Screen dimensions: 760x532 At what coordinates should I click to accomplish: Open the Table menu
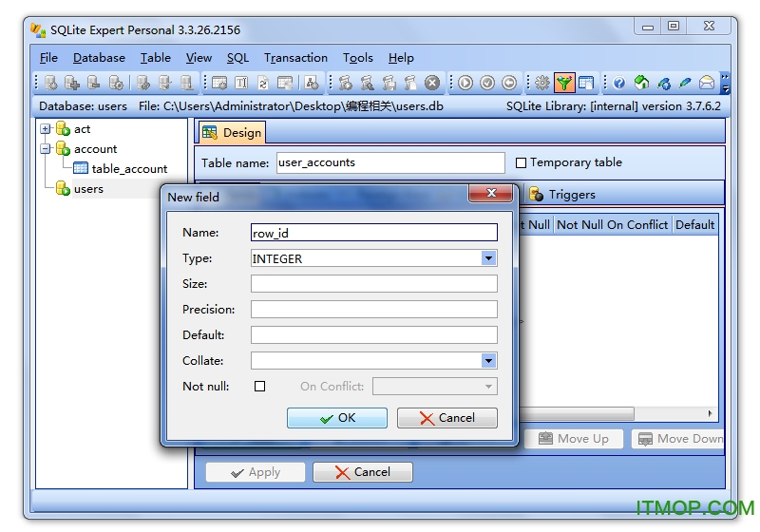156,58
